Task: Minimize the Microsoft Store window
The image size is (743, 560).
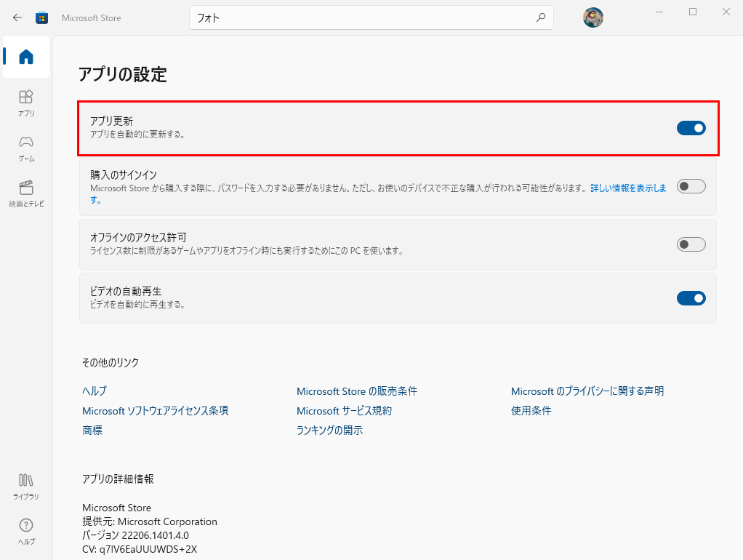Action: (x=659, y=12)
